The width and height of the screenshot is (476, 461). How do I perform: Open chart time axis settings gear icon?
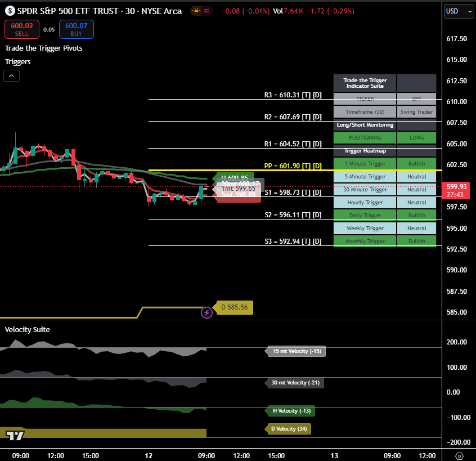coord(459,456)
